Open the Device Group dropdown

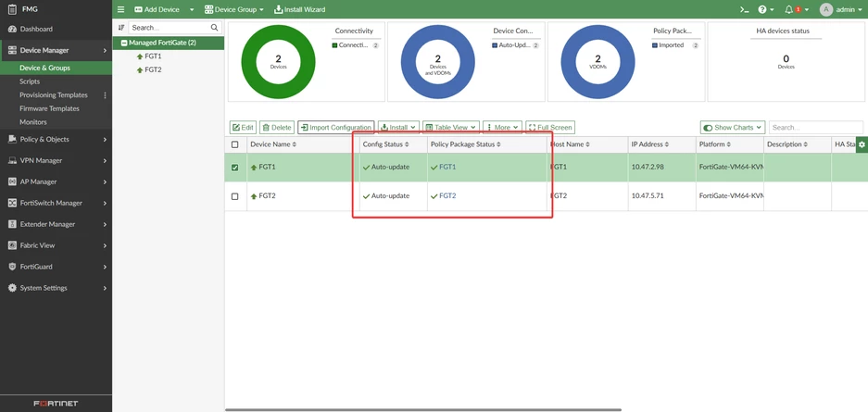pyautogui.click(x=233, y=9)
